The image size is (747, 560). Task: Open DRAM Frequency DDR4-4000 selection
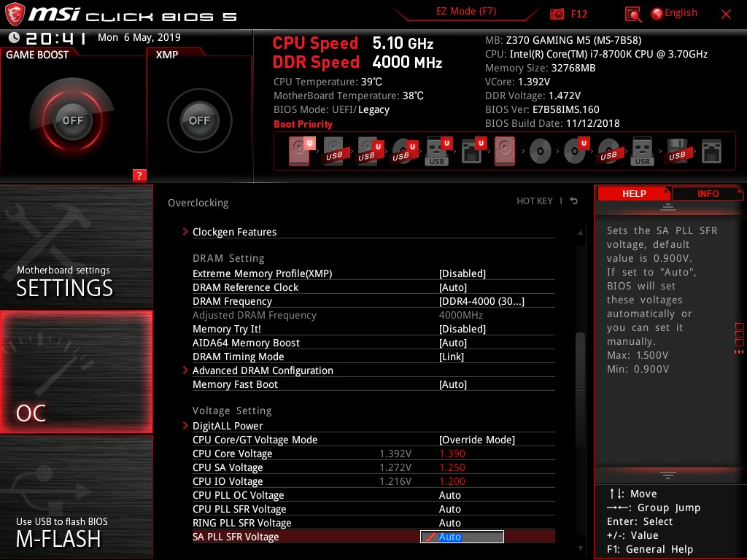pyautogui.click(x=481, y=301)
